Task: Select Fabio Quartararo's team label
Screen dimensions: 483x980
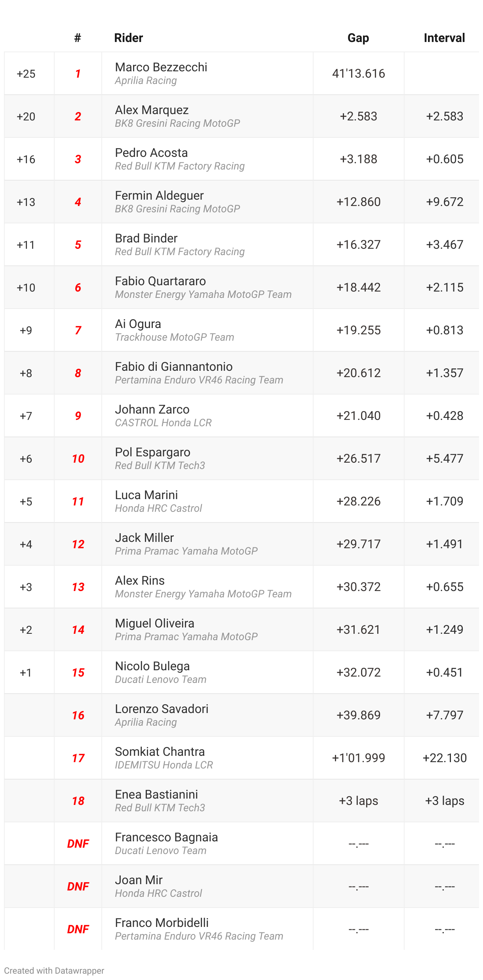Action: tap(203, 294)
